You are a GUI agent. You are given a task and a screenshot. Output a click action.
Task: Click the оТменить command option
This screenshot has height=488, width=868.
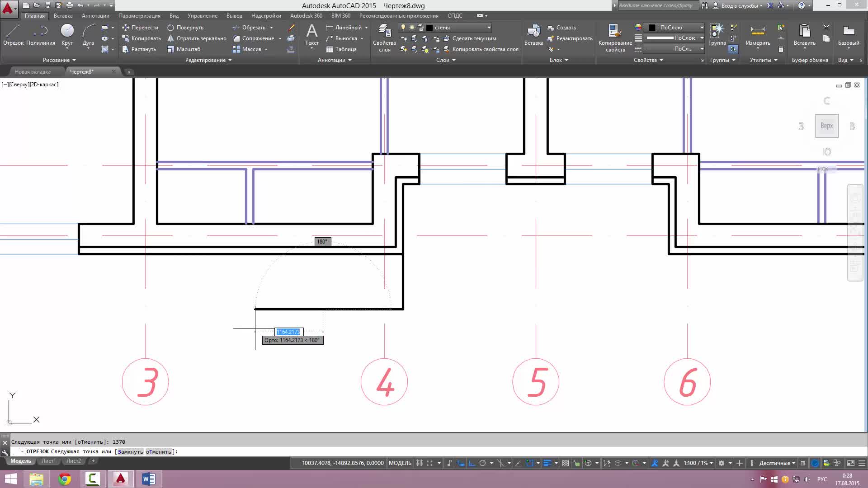159,452
